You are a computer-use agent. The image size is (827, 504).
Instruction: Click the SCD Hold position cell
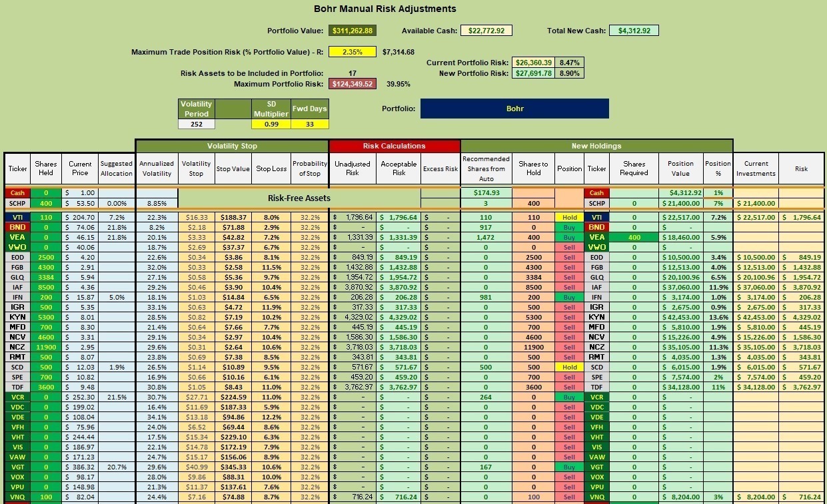click(x=569, y=367)
